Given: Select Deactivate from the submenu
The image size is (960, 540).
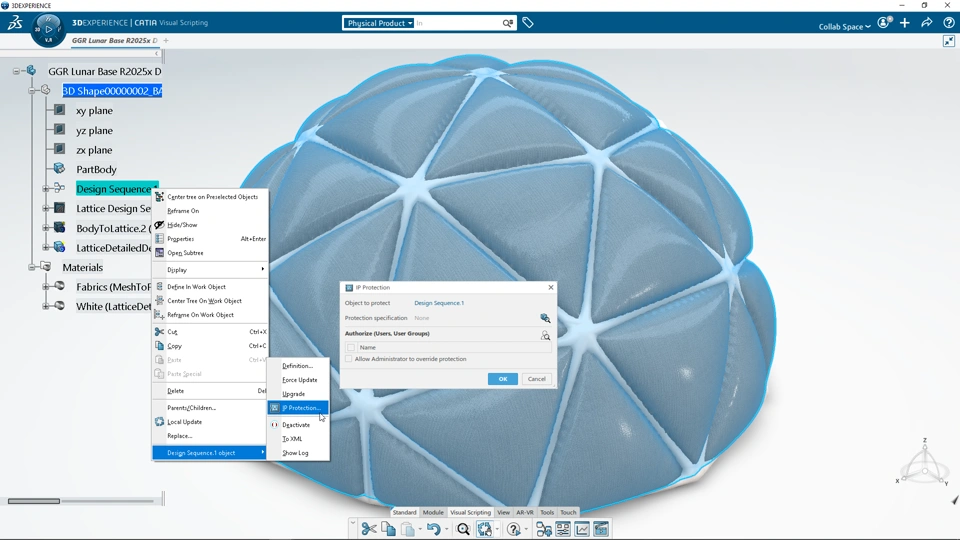Looking at the screenshot, I should coord(298,424).
